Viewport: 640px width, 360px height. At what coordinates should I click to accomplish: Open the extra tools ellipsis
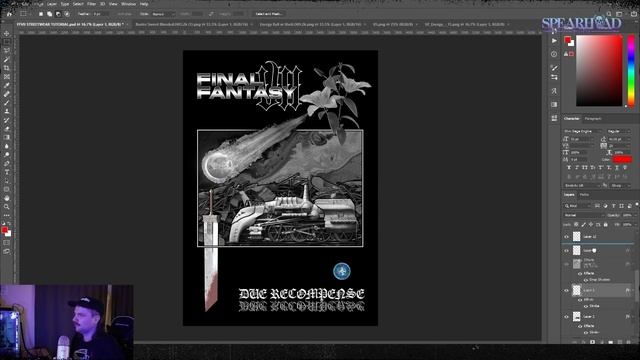click(x=7, y=215)
